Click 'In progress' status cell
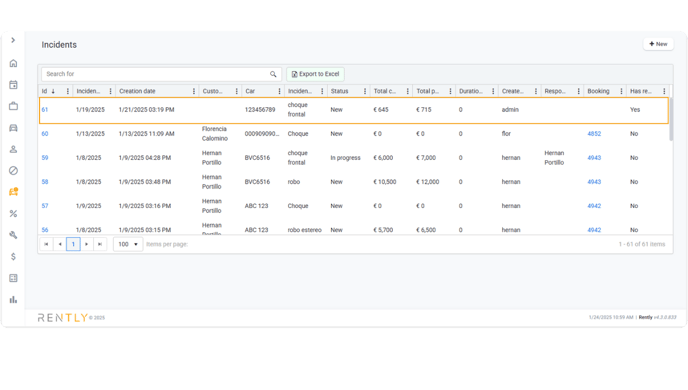The image size is (688, 390). pyautogui.click(x=345, y=158)
